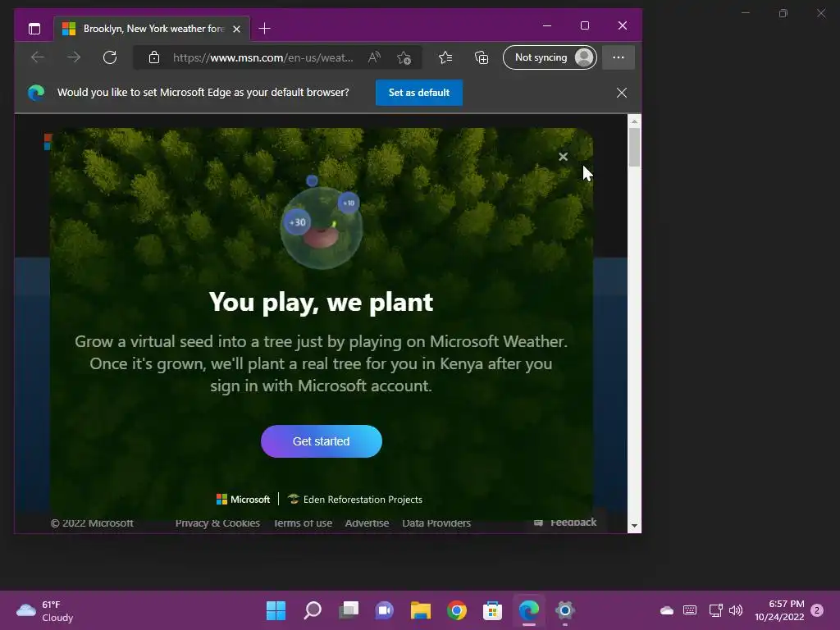840x630 pixels.
Task: Open Task View on the taskbar
Action: [348, 610]
